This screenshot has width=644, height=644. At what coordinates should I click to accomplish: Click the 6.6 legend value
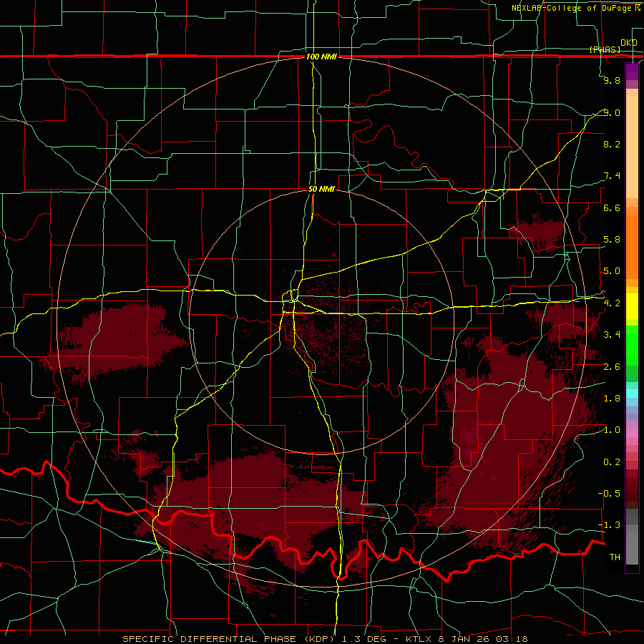[x=612, y=208]
